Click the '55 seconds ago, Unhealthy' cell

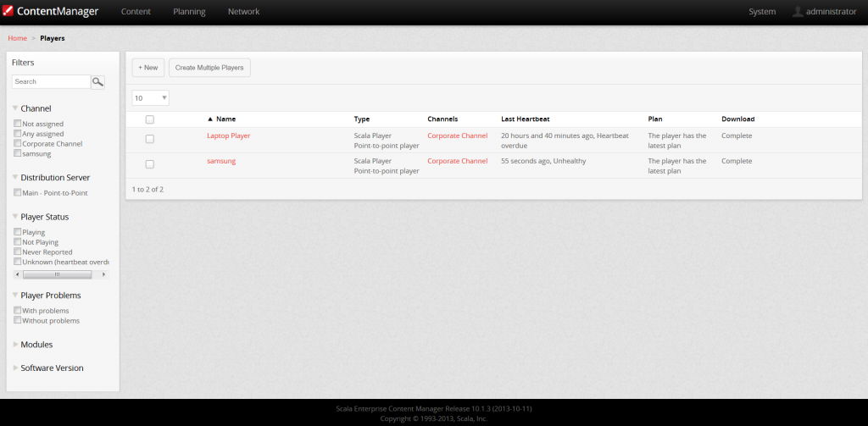click(x=543, y=161)
